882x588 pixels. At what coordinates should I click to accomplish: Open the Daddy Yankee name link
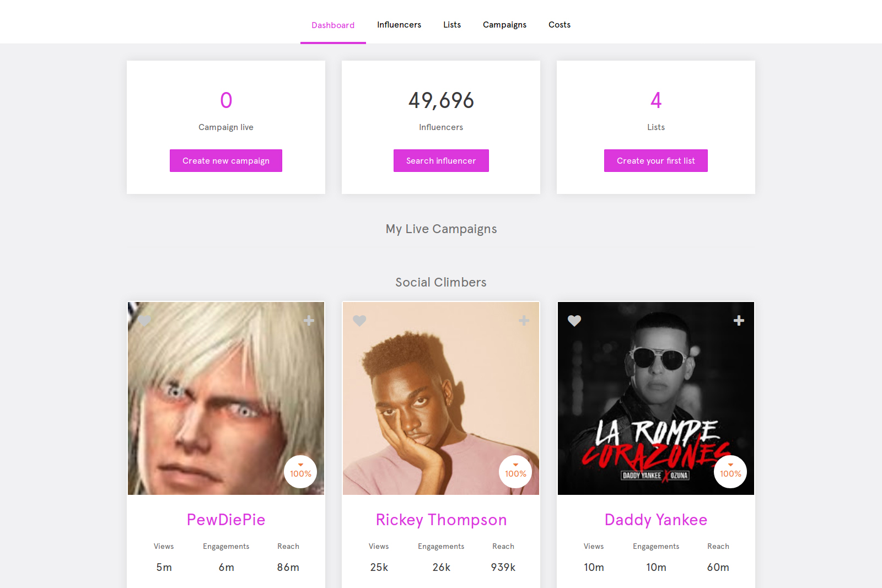pyautogui.click(x=656, y=520)
